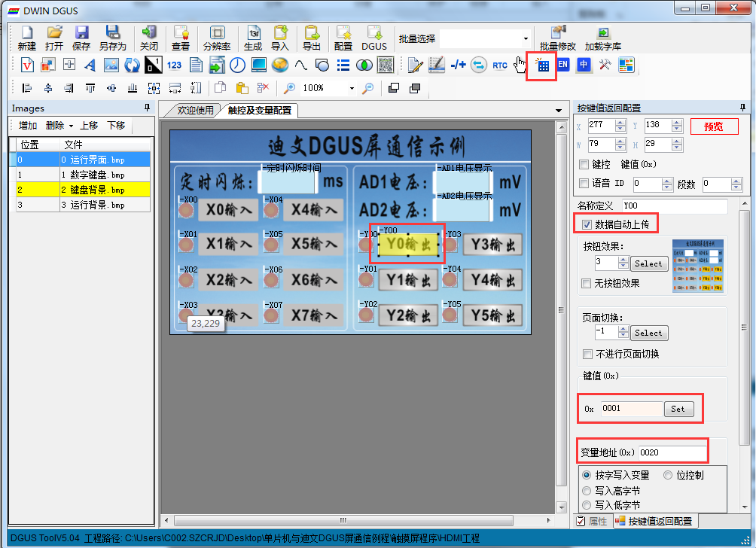The width and height of the screenshot is (756, 548).
Task: Select the RTC setting tool
Action: pos(500,65)
